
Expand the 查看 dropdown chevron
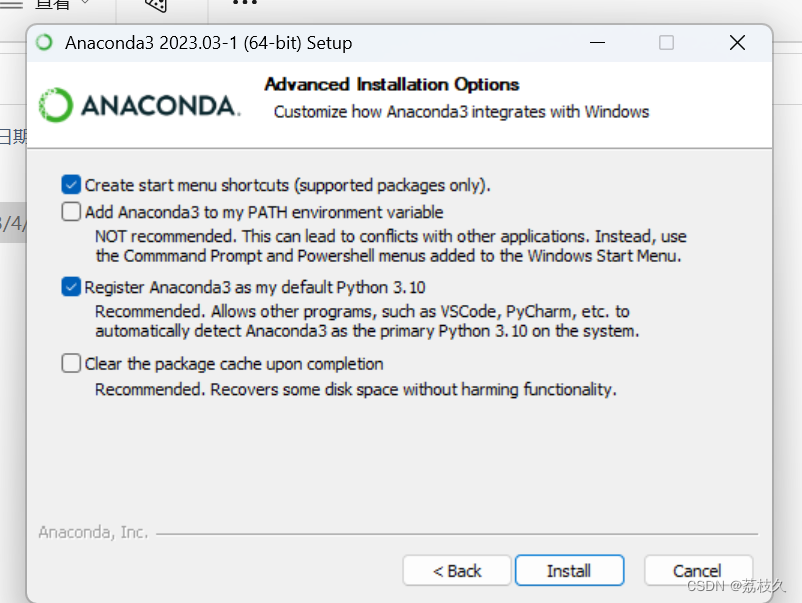[84, 4]
